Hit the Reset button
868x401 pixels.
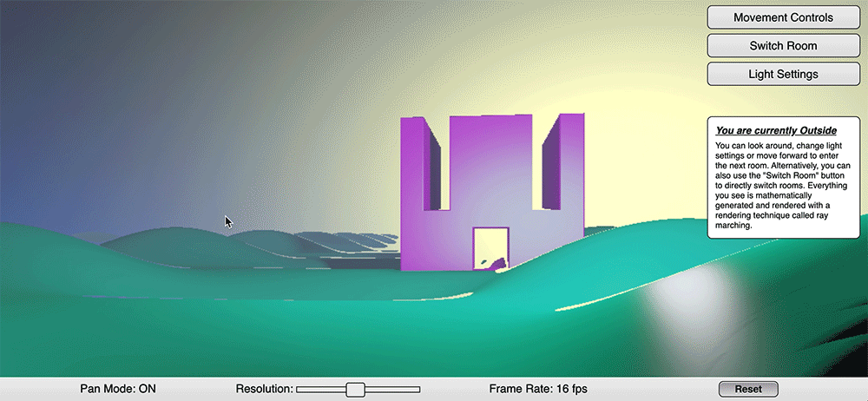[748, 389]
